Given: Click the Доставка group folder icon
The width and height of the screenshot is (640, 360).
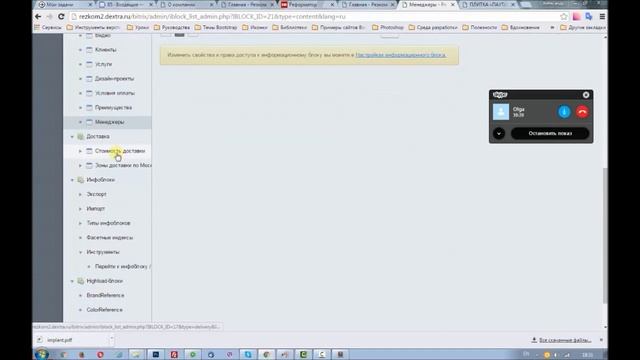Looking at the screenshot, I should [x=81, y=136].
